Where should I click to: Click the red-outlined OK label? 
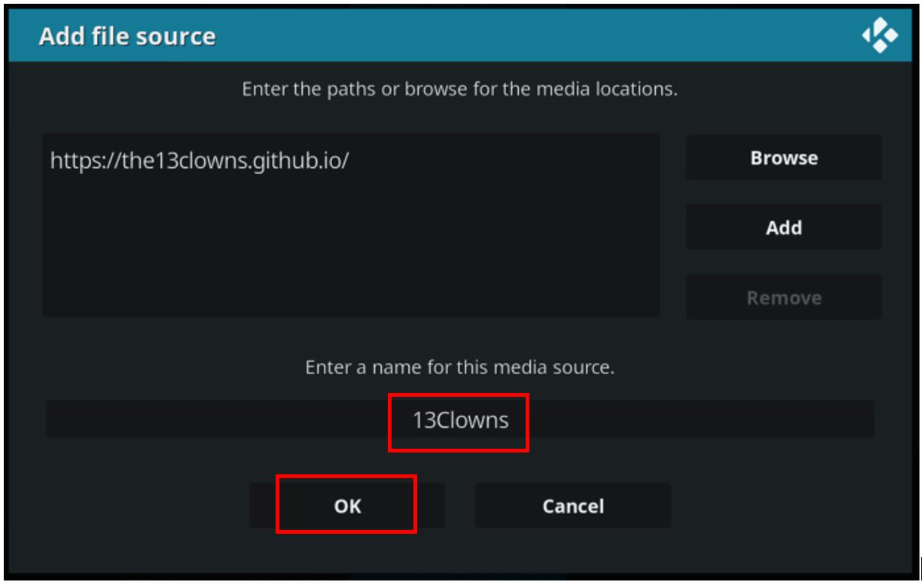[347, 506]
